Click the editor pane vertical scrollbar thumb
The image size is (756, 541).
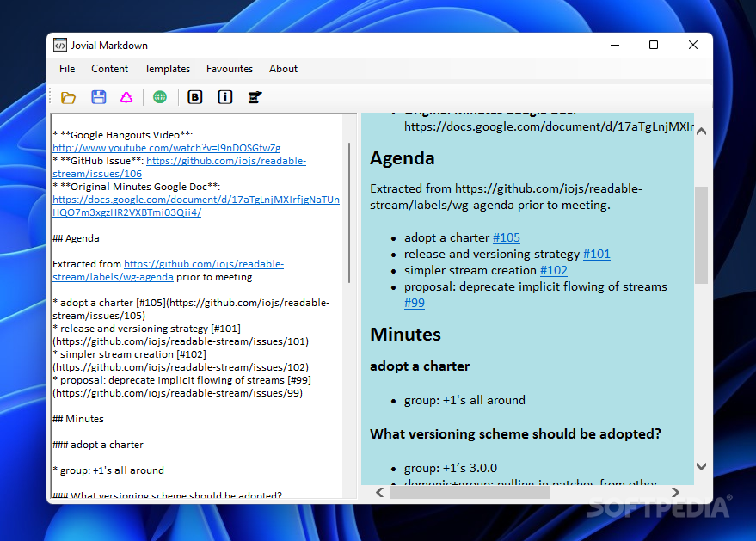(x=349, y=212)
